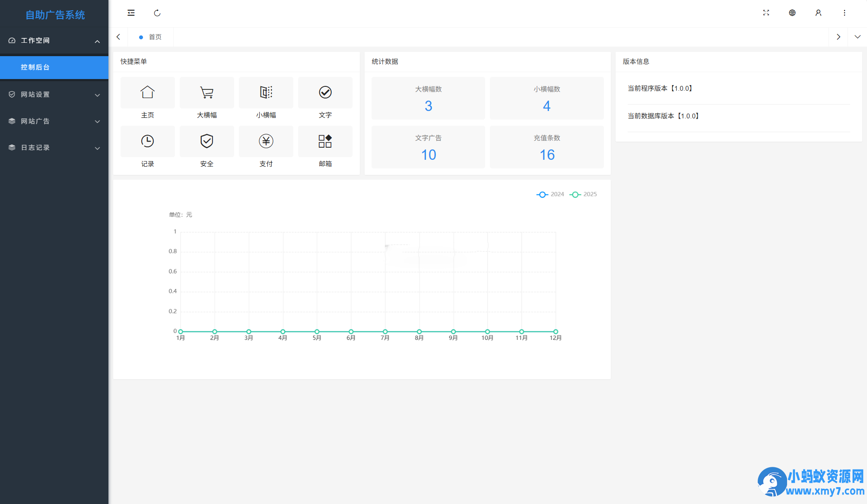Click the 安全 shield shortcut icon
The height and width of the screenshot is (504, 867).
[206, 141]
